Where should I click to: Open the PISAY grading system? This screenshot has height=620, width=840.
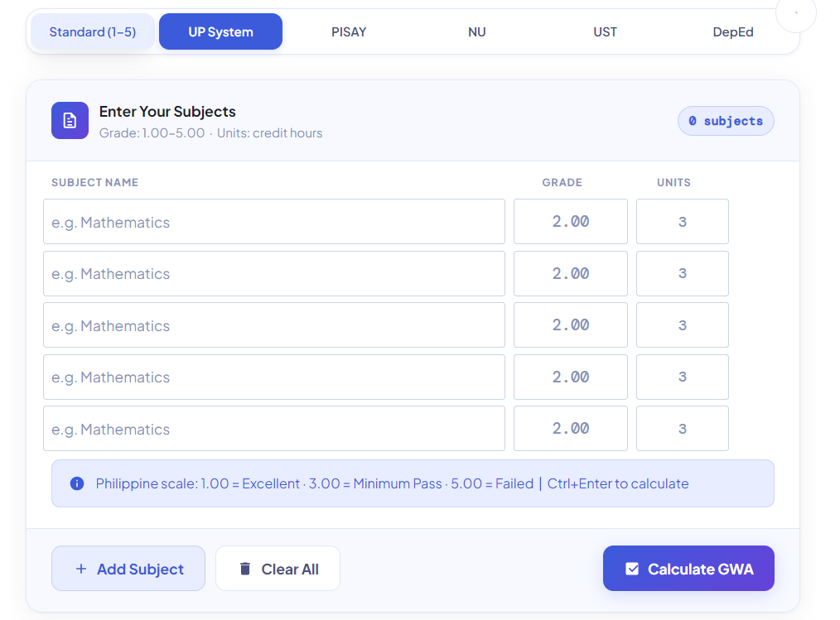coord(349,31)
